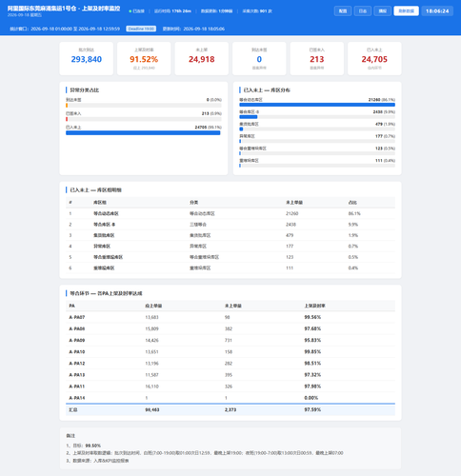The height and width of the screenshot is (476, 461).
Task: Click the 213 (0.9%) value label
Action: (211, 113)
